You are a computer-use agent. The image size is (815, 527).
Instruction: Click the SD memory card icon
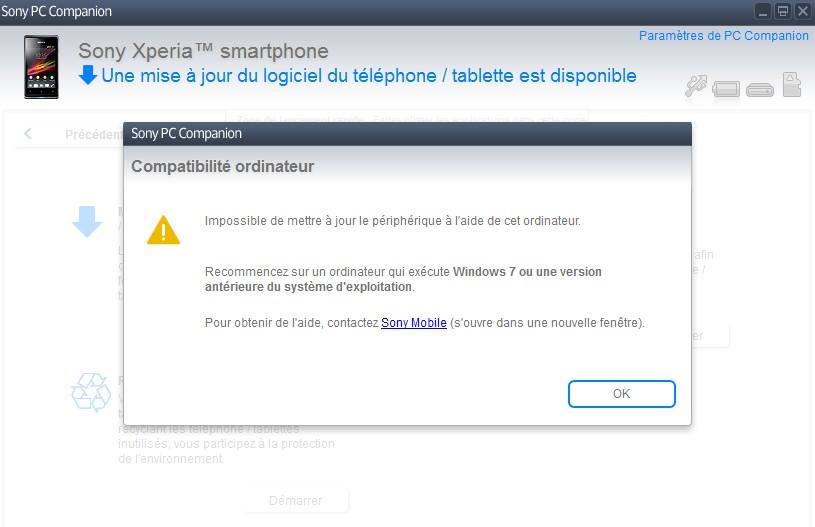(x=792, y=84)
